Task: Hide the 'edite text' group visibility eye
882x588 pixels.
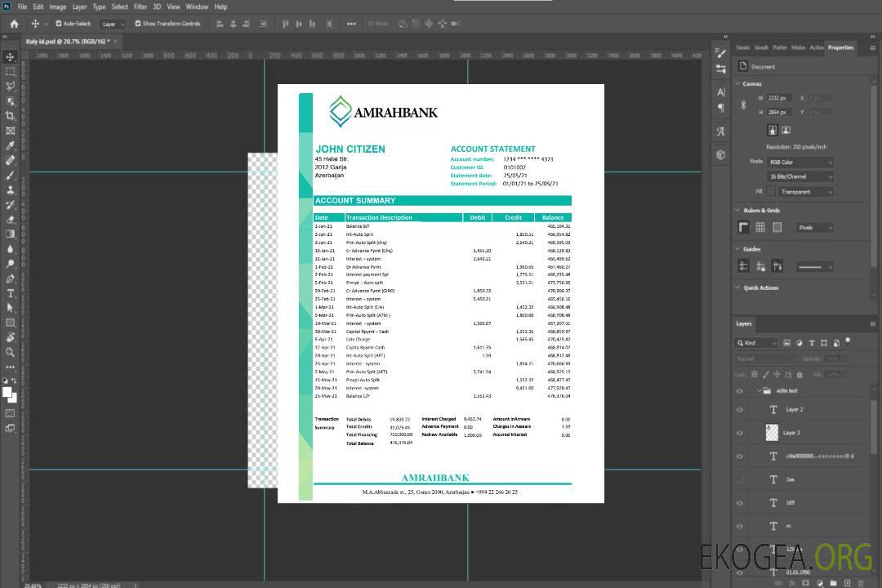Action: coord(740,391)
